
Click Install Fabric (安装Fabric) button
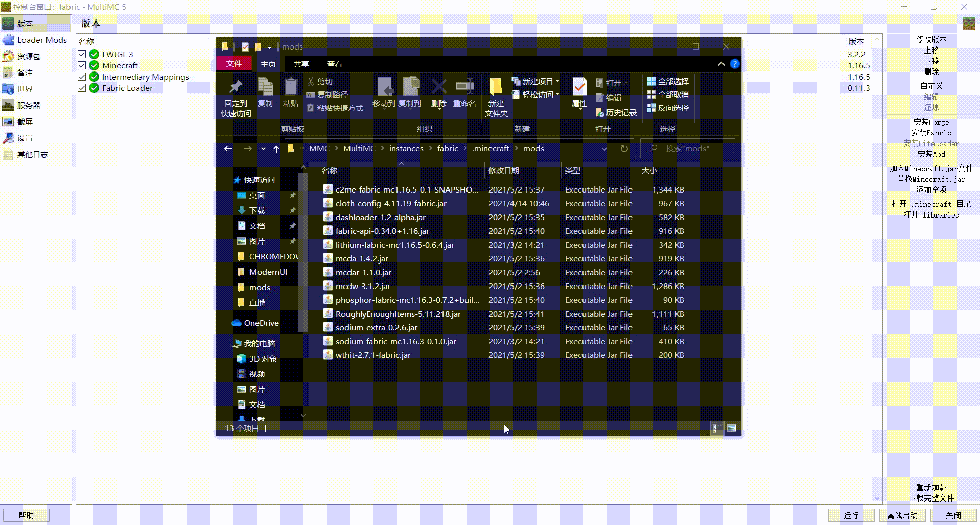pyautogui.click(x=931, y=133)
